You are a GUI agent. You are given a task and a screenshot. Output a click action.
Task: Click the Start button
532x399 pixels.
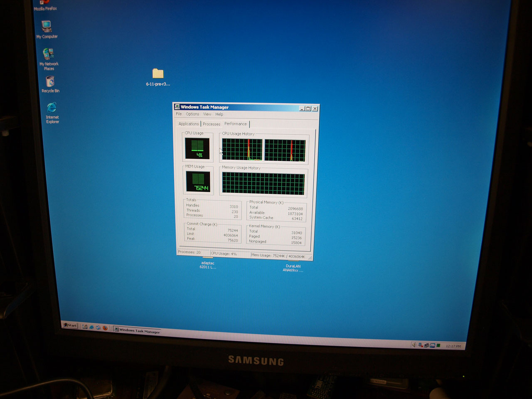point(70,325)
